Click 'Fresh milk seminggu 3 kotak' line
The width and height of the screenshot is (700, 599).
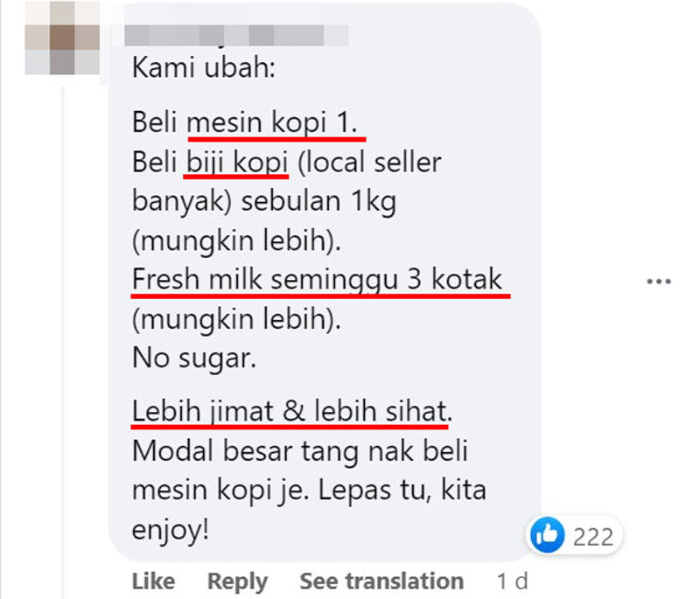317,280
